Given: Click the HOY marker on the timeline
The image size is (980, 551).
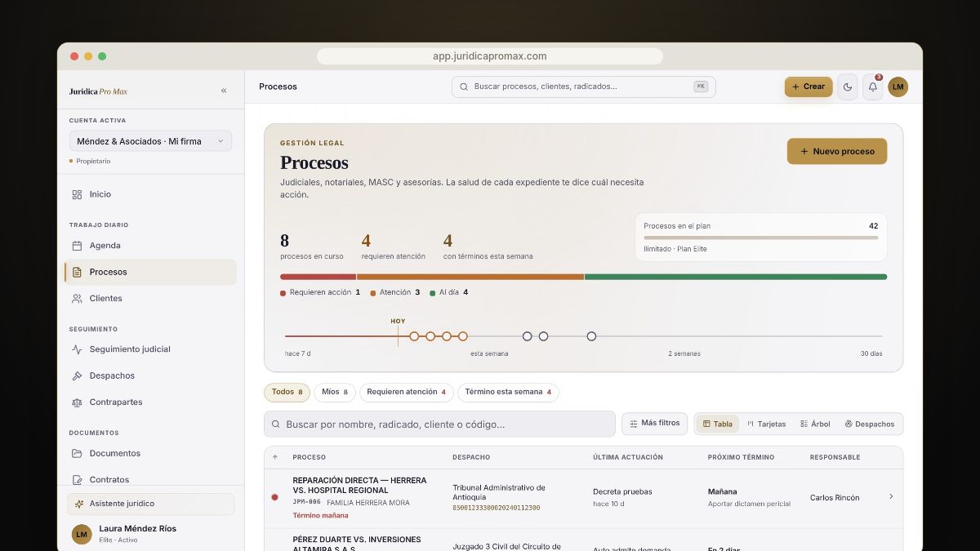Looking at the screenshot, I should coord(398,322).
